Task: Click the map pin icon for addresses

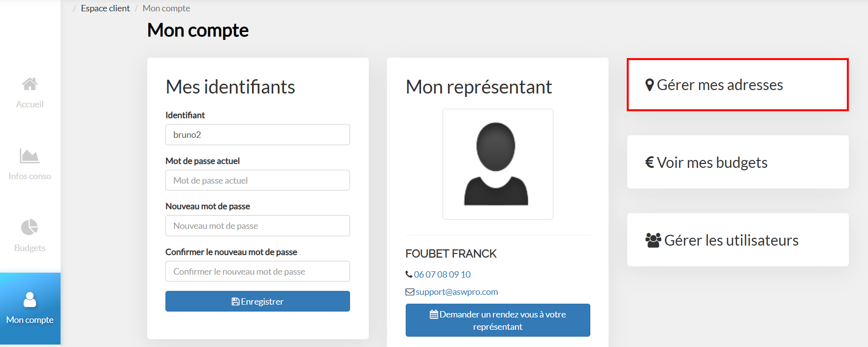Action: click(x=649, y=85)
